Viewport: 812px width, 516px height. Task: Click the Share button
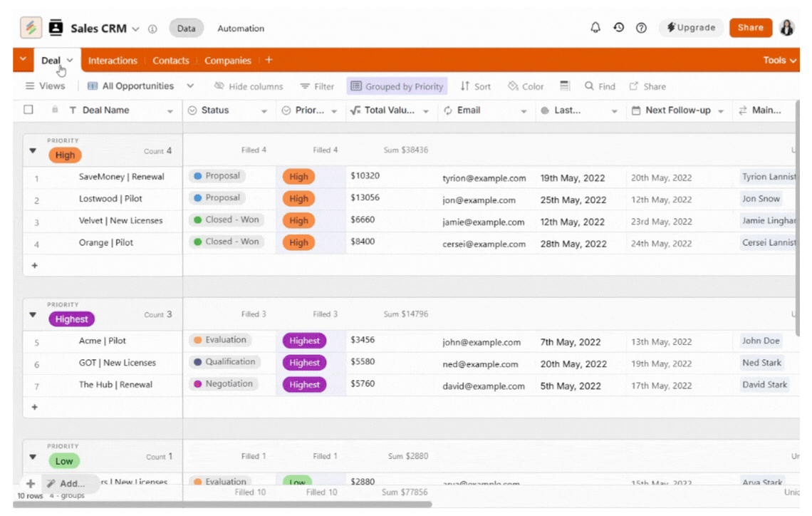[x=750, y=28]
